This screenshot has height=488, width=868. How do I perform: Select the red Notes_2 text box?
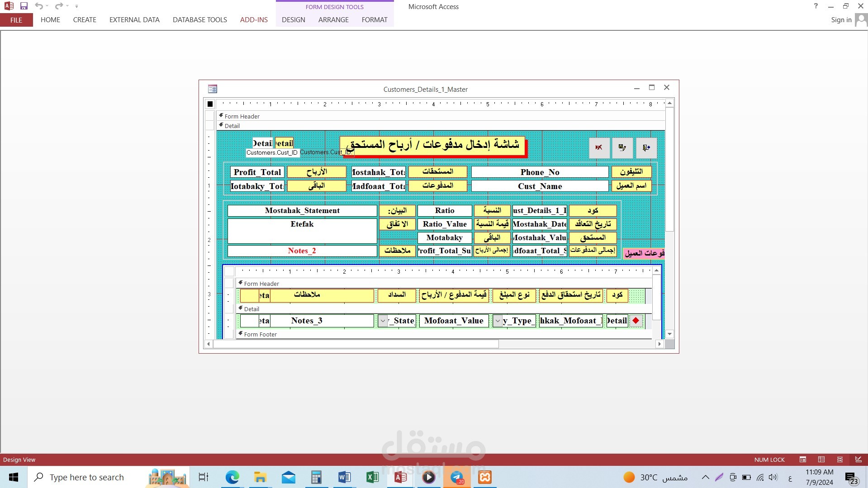click(x=302, y=251)
